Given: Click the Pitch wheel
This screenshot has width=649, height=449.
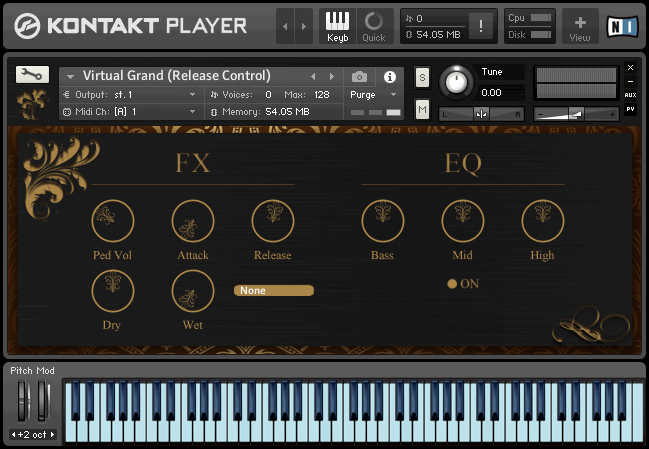Looking at the screenshot, I should click(22, 401).
